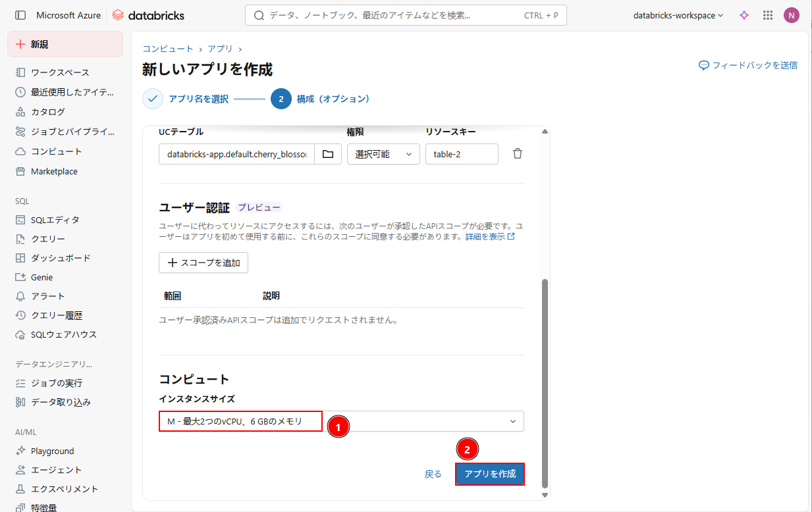Click the スコープを追加 button

tap(203, 263)
